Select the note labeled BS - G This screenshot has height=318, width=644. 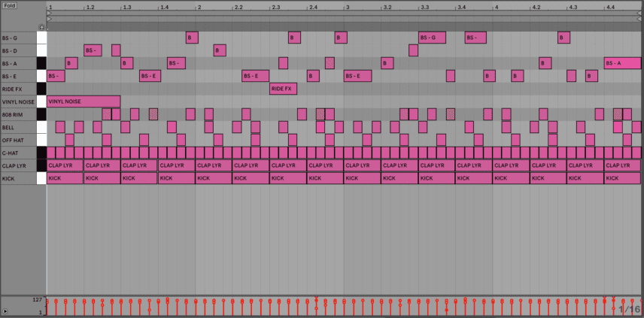[x=432, y=38]
